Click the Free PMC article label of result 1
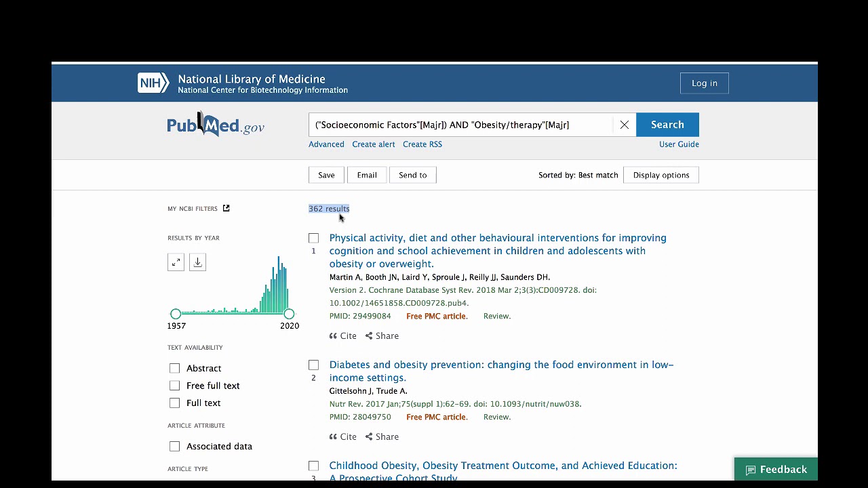The width and height of the screenshot is (868, 488). tap(437, 316)
